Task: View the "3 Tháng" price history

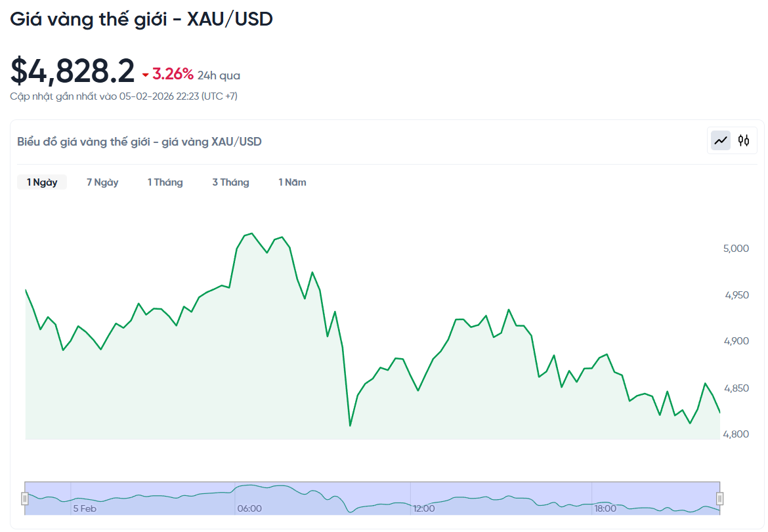Action: coord(230,182)
